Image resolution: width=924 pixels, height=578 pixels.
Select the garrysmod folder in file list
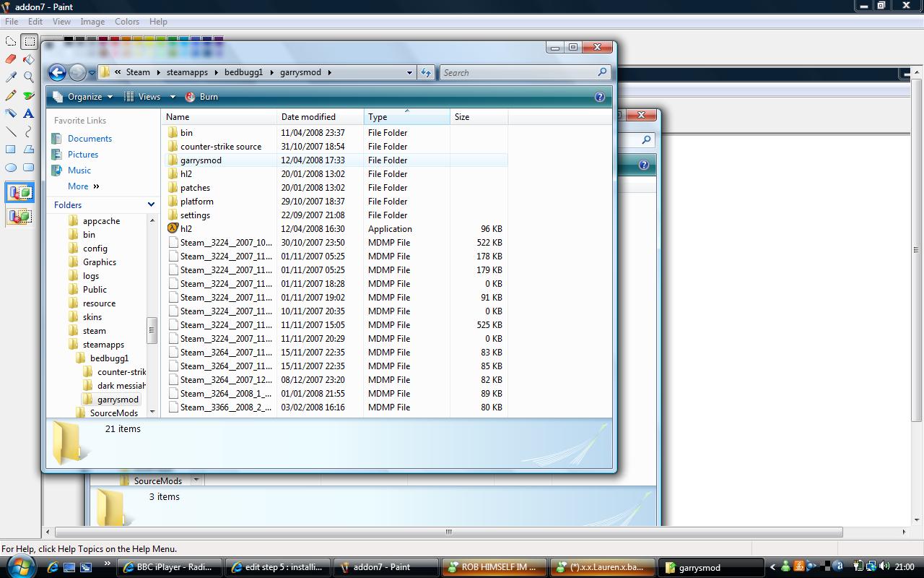coord(336,160)
